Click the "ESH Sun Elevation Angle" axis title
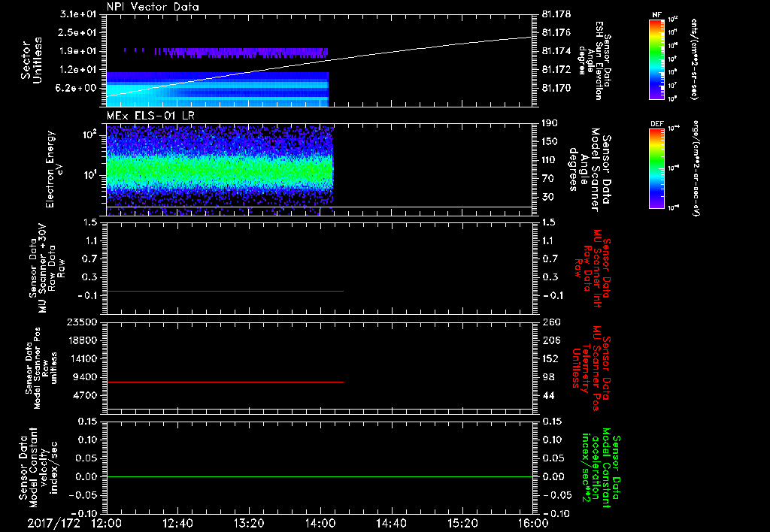 point(594,60)
